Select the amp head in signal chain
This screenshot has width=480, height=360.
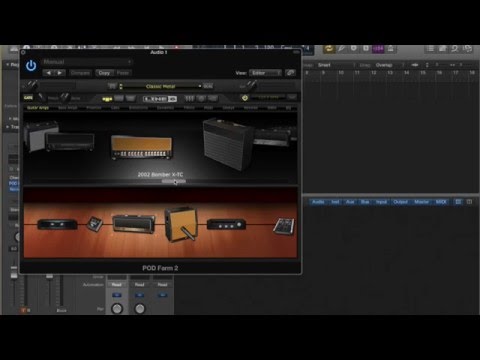coord(134,224)
